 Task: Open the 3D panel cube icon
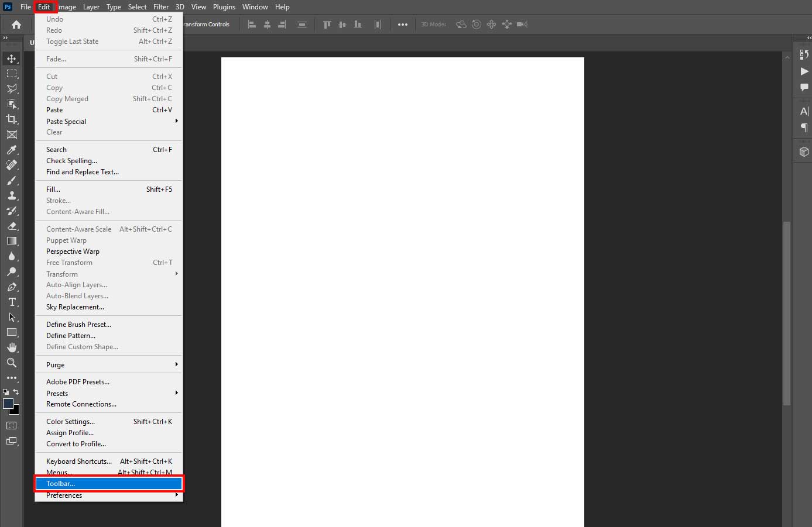pos(804,151)
